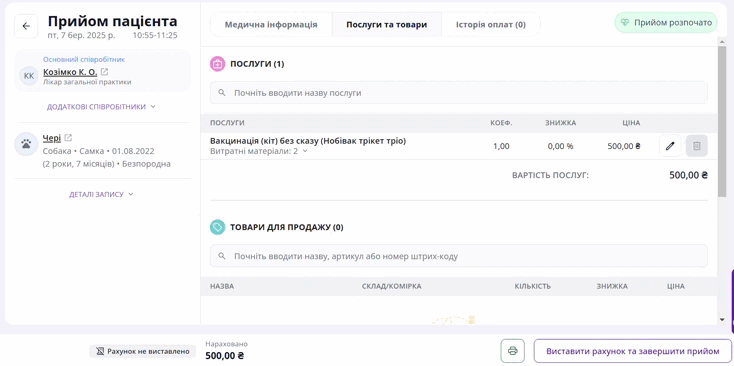
Task: Open employee link Козімко К. О.
Action: pyautogui.click(x=70, y=72)
